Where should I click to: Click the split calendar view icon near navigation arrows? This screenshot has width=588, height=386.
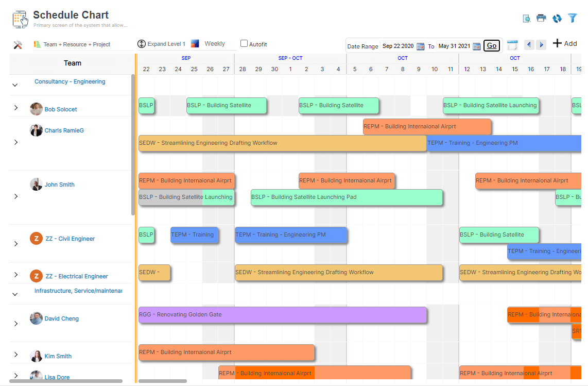coord(512,45)
